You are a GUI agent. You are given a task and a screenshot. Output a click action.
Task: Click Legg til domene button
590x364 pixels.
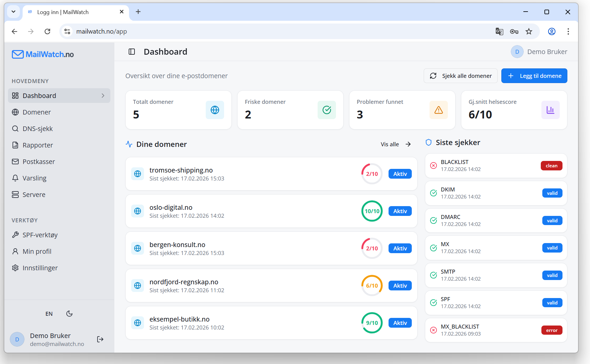click(x=534, y=76)
